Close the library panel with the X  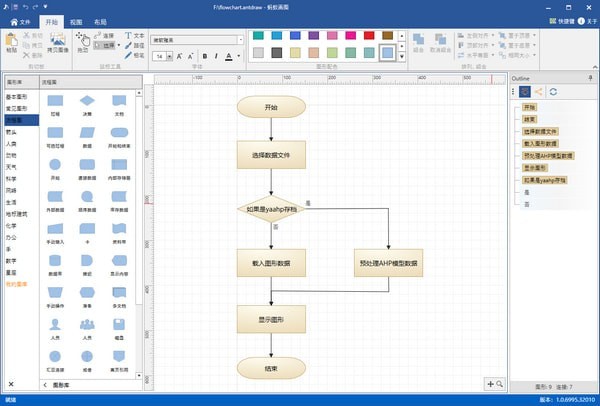(11, 384)
